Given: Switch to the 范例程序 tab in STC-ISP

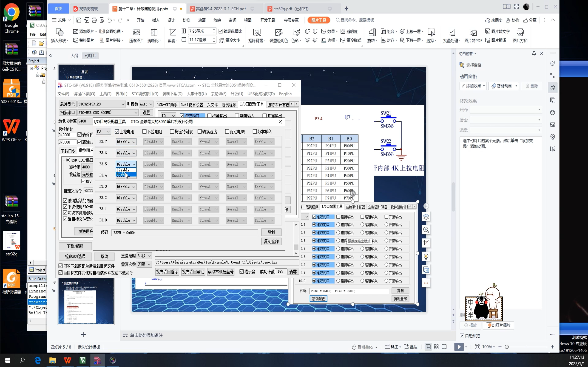Looking at the screenshot, I should click(229, 105).
